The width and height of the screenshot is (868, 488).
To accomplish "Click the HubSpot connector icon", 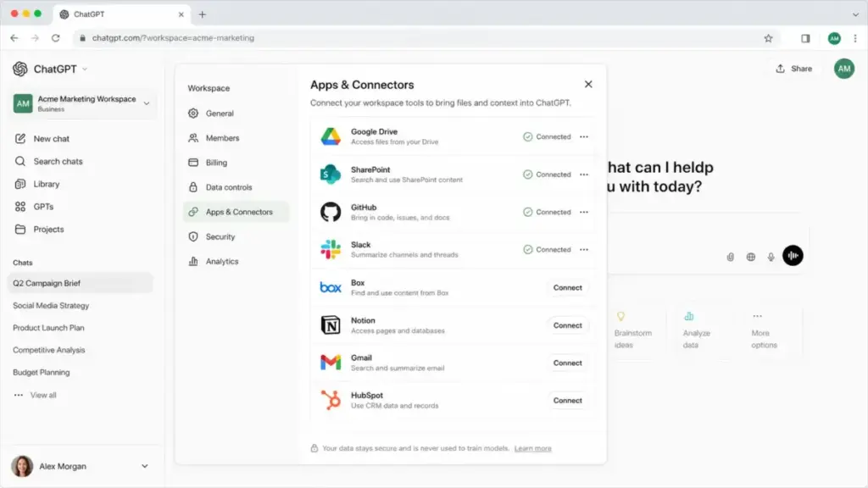I will pos(331,400).
